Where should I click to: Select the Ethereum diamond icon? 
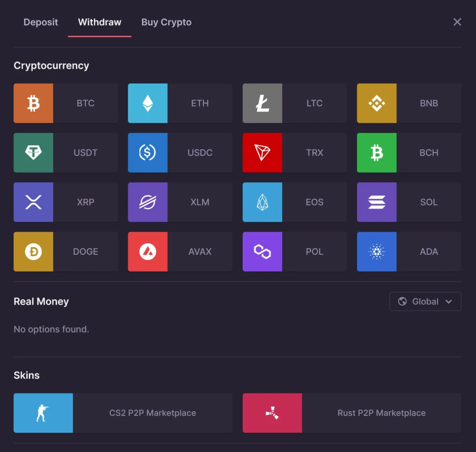pos(148,103)
